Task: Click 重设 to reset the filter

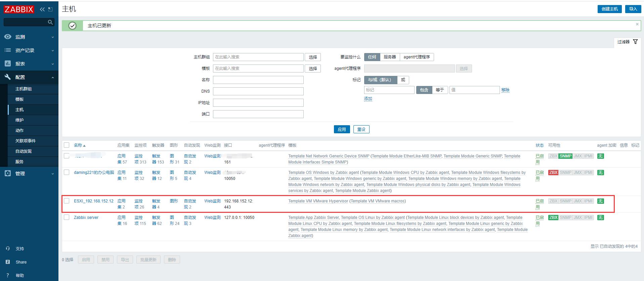Action: tap(361, 129)
